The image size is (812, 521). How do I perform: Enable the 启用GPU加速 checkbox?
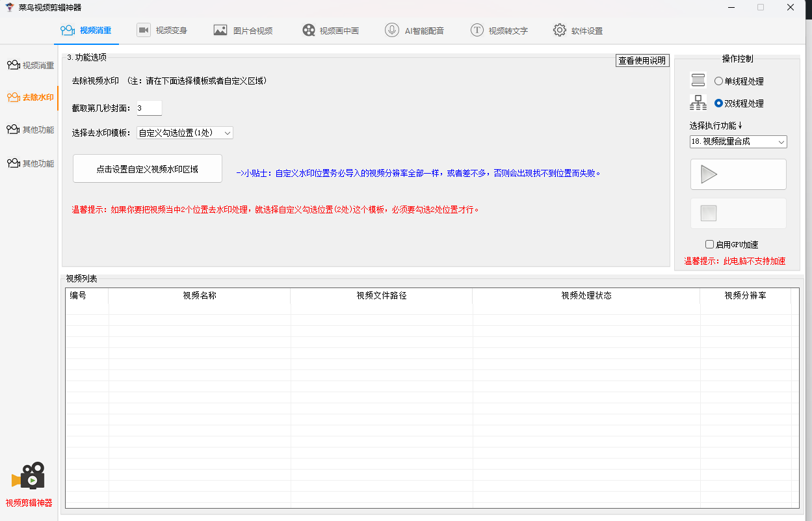pyautogui.click(x=710, y=245)
